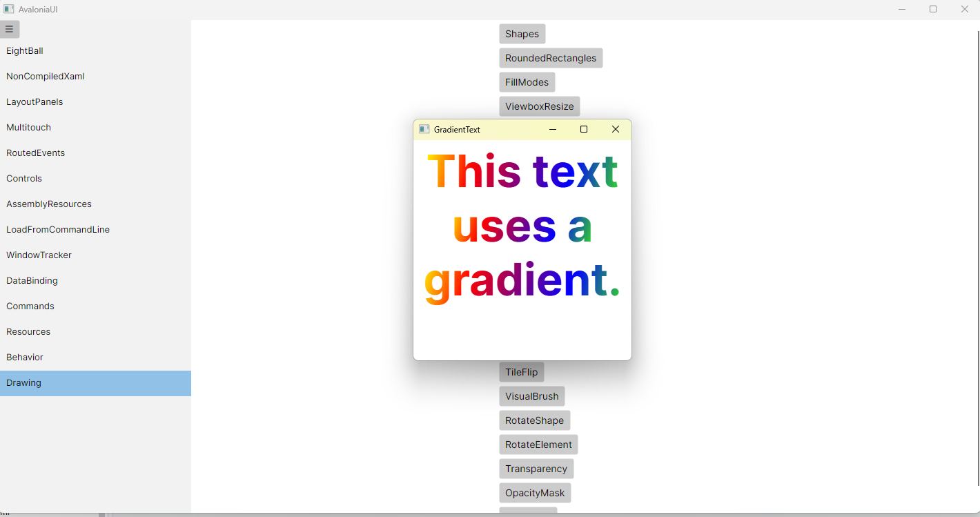Go to DataBinding section

pos(95,281)
